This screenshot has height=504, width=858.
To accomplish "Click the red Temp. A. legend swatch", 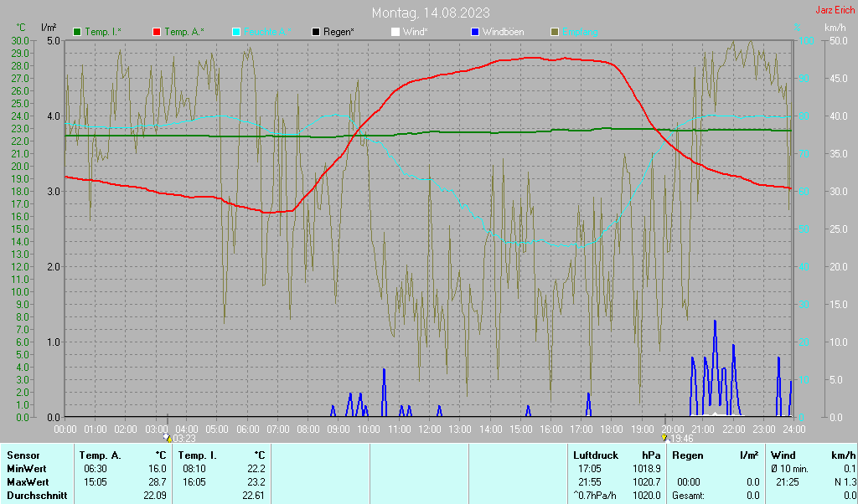I will 157,33.
